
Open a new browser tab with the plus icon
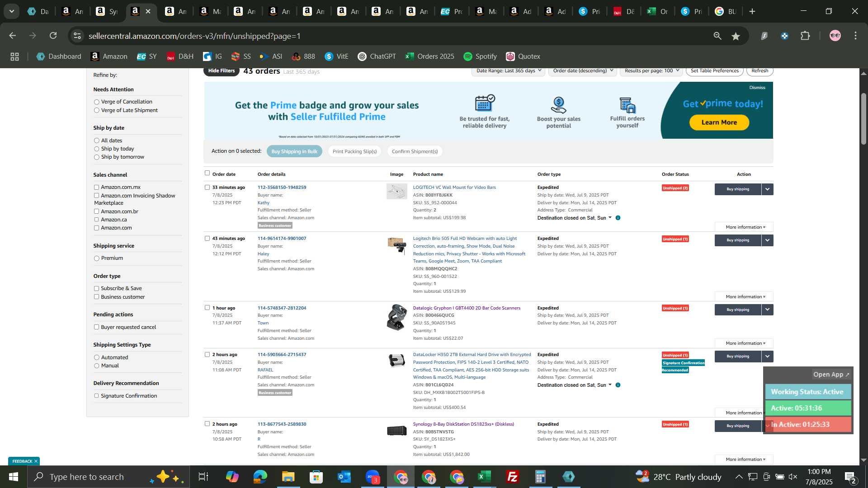tap(752, 11)
